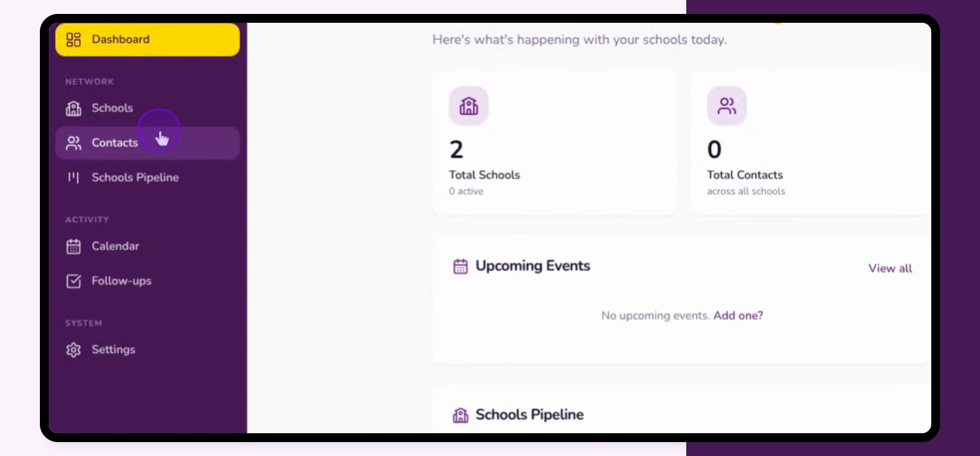980x456 pixels.
Task: Click the Total Contacts card people icon
Action: click(x=727, y=106)
